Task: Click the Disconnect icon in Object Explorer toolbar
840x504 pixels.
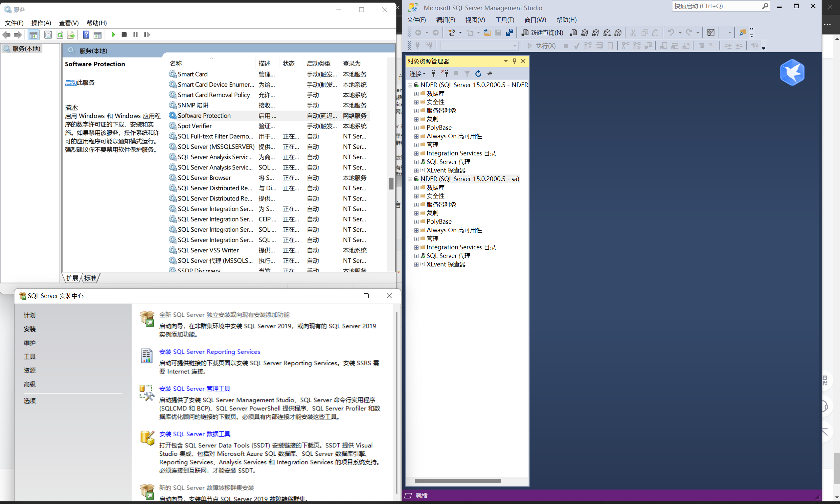Action: (445, 73)
